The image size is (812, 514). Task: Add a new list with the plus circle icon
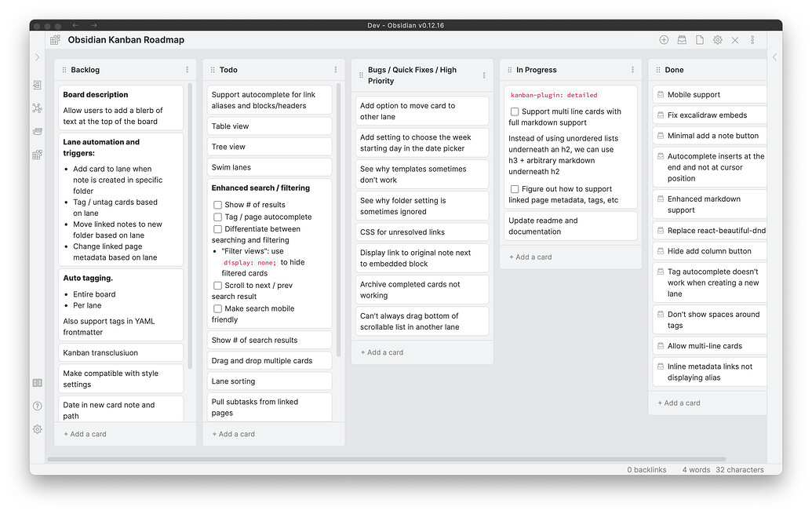[664, 40]
